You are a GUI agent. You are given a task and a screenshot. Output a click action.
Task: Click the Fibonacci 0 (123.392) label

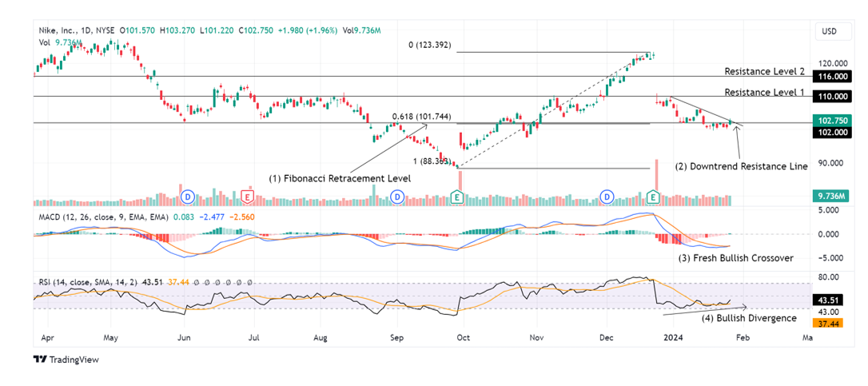pos(429,46)
